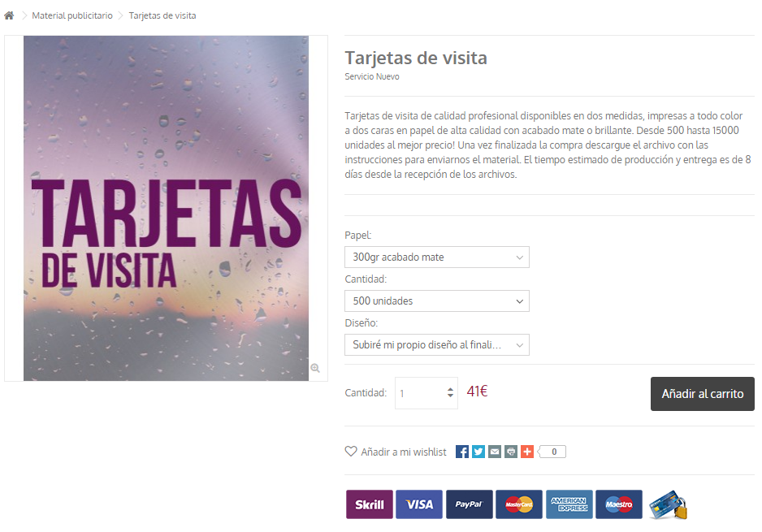
Task: Click the PayPal payment logo
Action: 469,504
